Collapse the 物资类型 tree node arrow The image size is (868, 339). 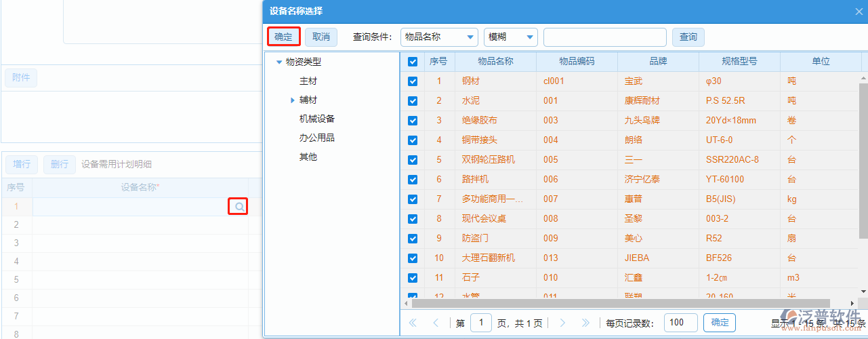(x=279, y=62)
